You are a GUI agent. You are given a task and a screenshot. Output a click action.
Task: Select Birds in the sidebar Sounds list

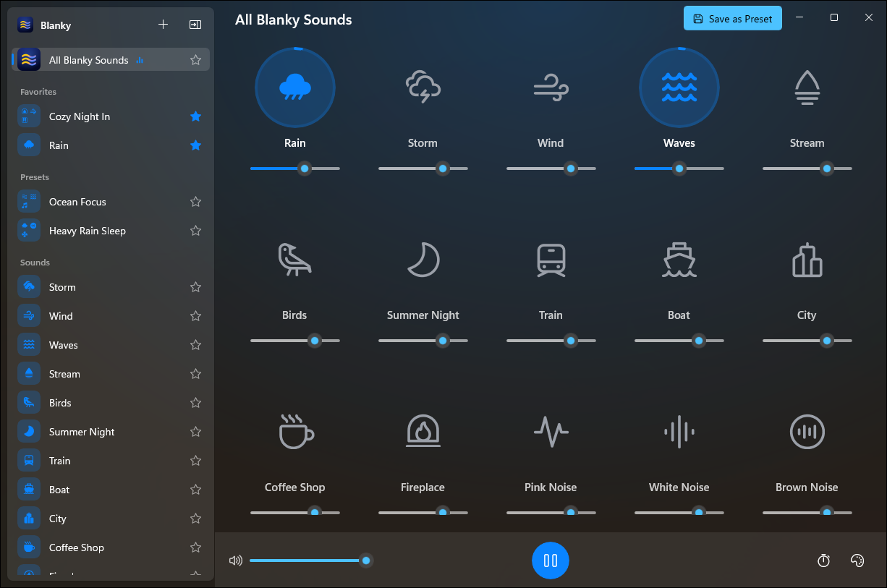(x=111, y=403)
